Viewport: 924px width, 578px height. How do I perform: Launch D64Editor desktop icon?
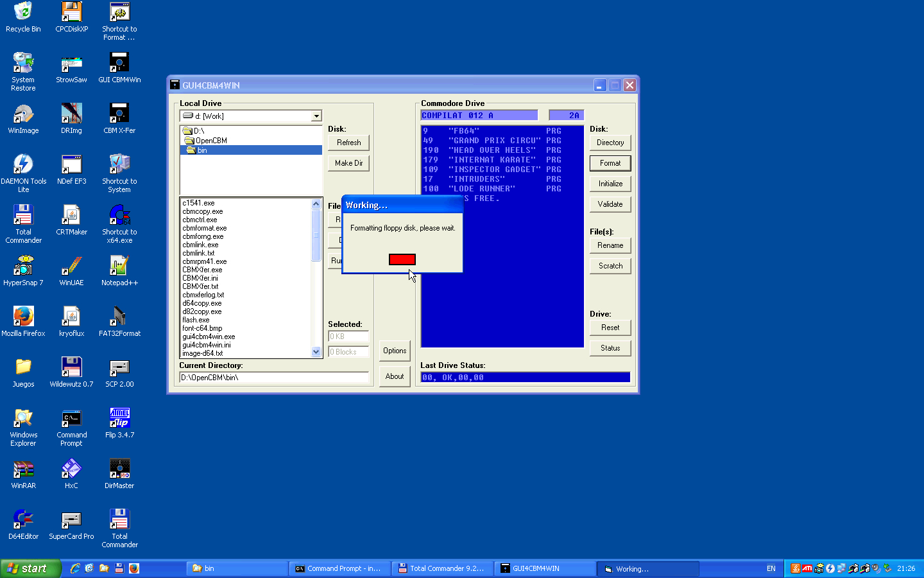point(23,525)
